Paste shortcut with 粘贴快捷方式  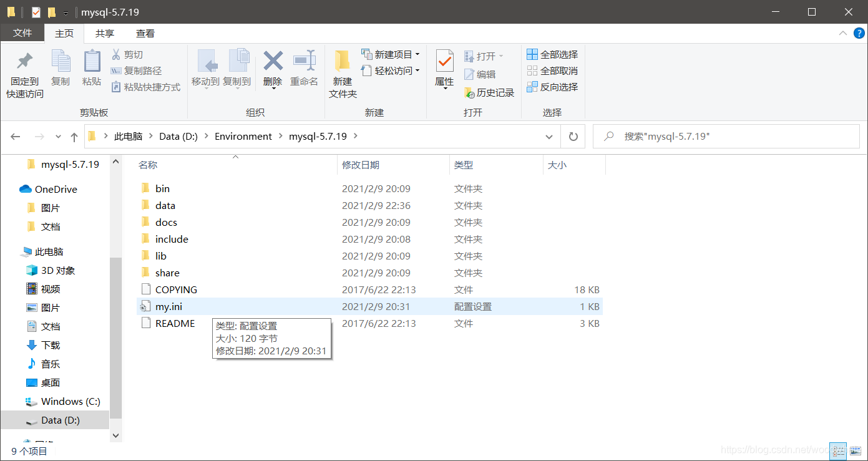(x=145, y=87)
